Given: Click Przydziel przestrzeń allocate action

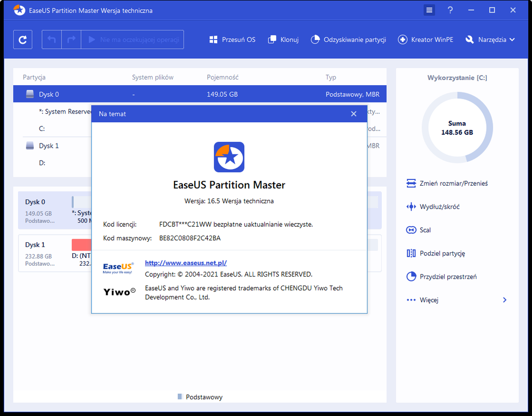Looking at the screenshot, I should pyautogui.click(x=442, y=277).
